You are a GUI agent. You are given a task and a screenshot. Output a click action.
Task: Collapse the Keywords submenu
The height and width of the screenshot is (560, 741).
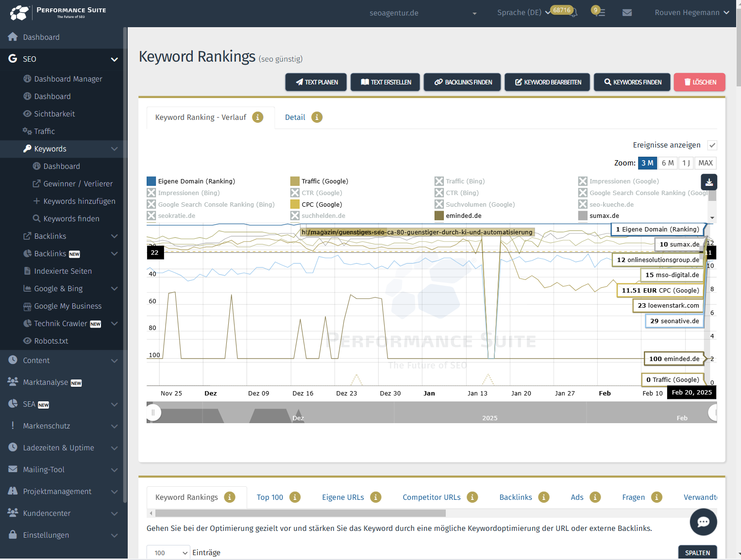(x=114, y=149)
